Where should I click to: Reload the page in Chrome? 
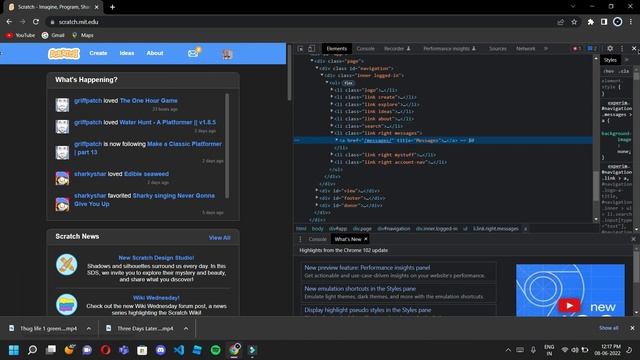click(x=36, y=22)
